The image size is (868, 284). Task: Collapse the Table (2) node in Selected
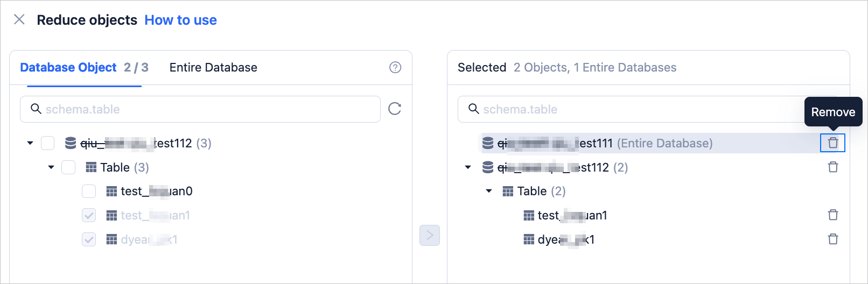[489, 191]
